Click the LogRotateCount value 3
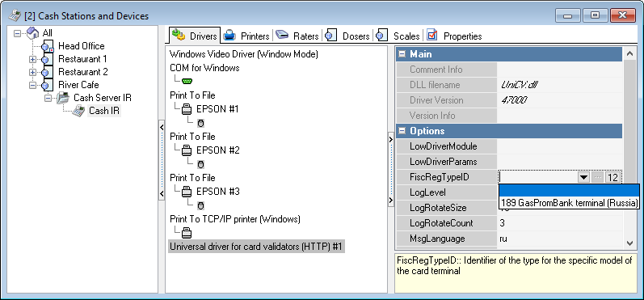The height and width of the screenshot is (300, 644). [503, 223]
